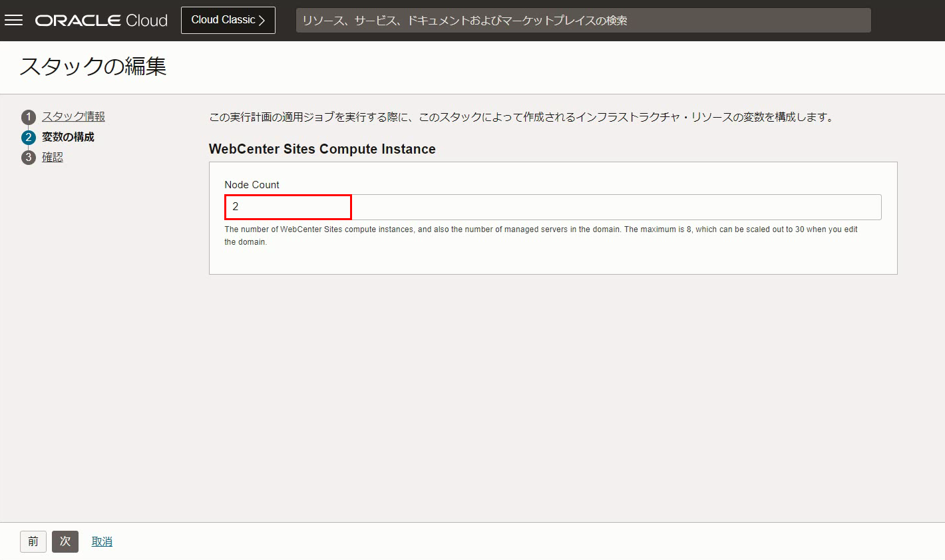945x560 pixels.
Task: Click 次 (next) button
Action: (x=65, y=541)
